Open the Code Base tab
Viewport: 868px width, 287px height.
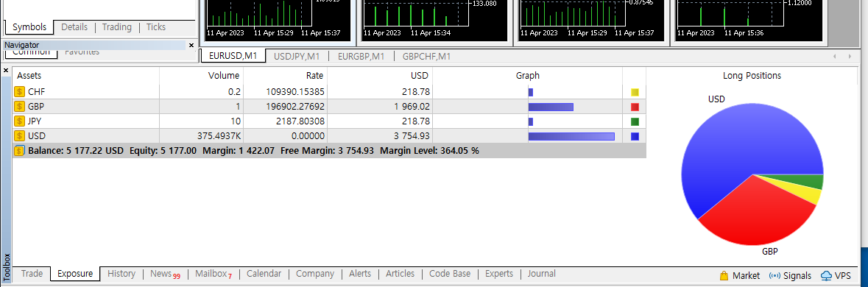[x=450, y=274]
